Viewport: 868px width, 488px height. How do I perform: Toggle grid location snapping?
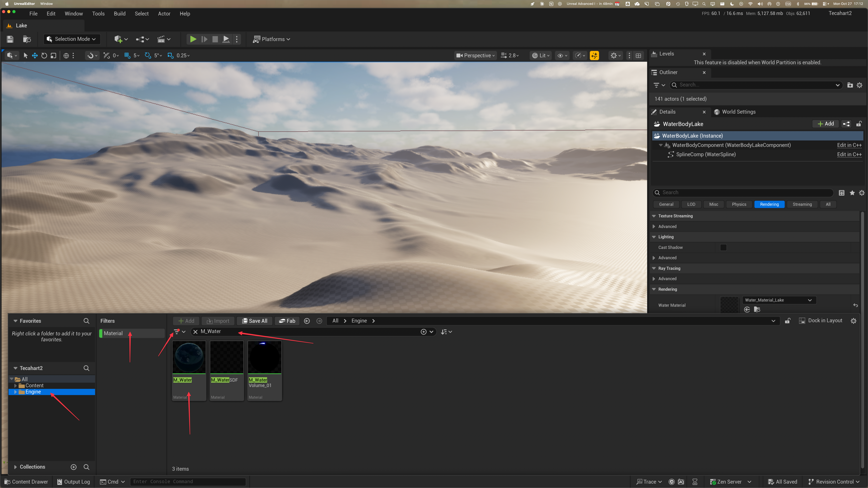(127, 56)
